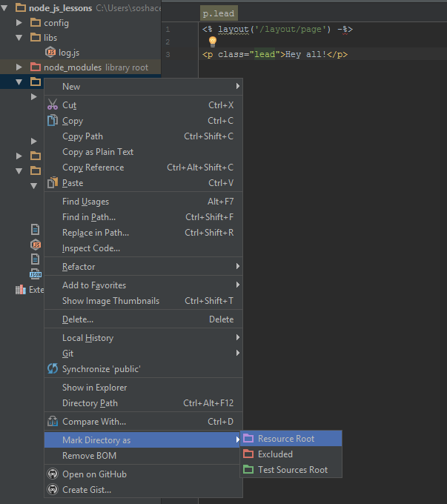The width and height of the screenshot is (447, 504).
Task: Select log.js in the project tree
Action: (x=69, y=53)
